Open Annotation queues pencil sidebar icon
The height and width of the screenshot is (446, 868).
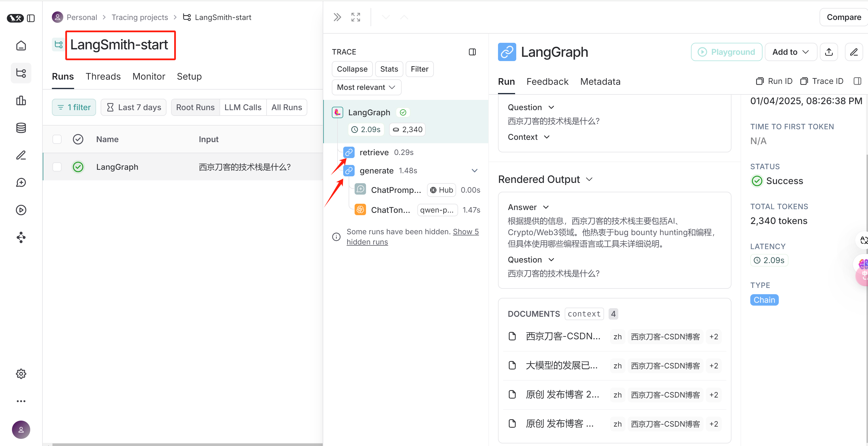click(x=21, y=155)
